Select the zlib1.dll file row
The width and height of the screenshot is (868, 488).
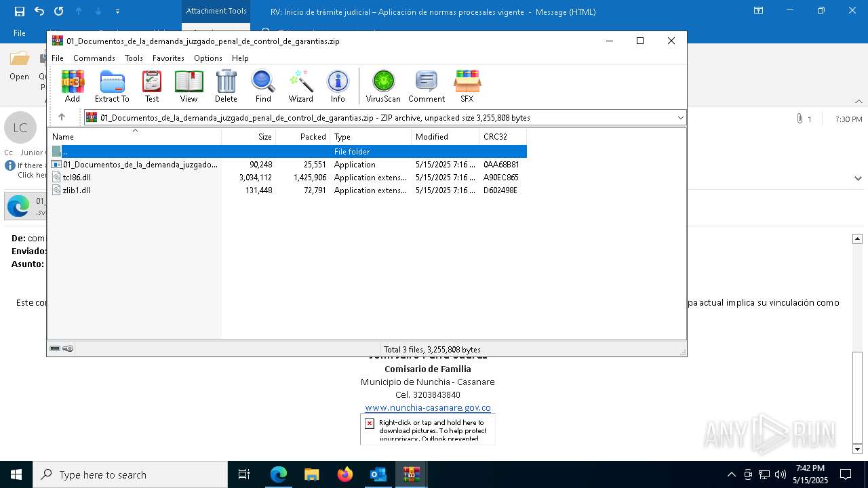pos(288,190)
